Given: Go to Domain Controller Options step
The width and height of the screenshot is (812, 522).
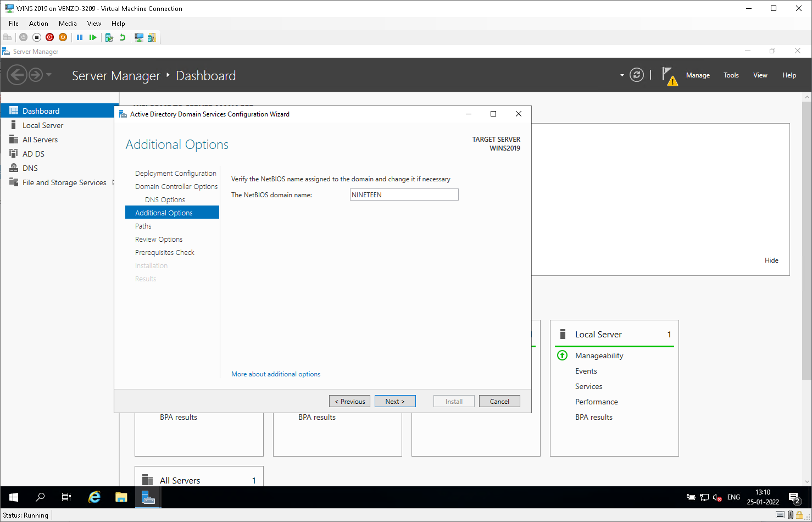Looking at the screenshot, I should [x=176, y=186].
